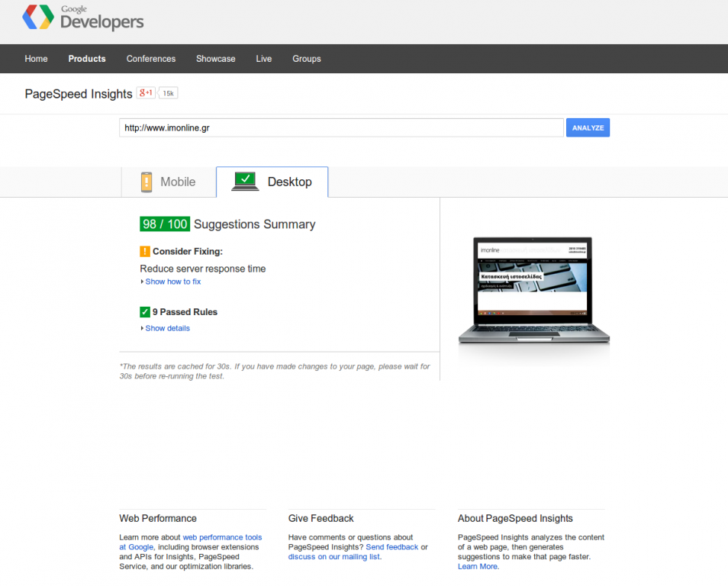
Task: Click the About PageSpeed Insights heading
Action: 515,518
